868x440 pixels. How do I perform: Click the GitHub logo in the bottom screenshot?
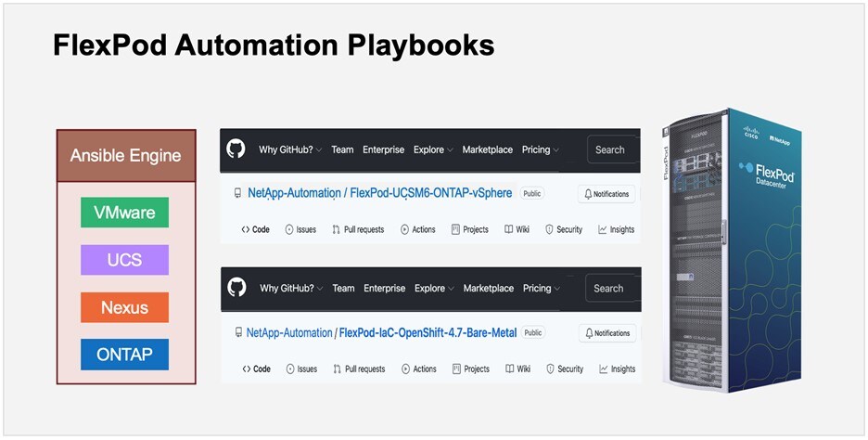236,288
